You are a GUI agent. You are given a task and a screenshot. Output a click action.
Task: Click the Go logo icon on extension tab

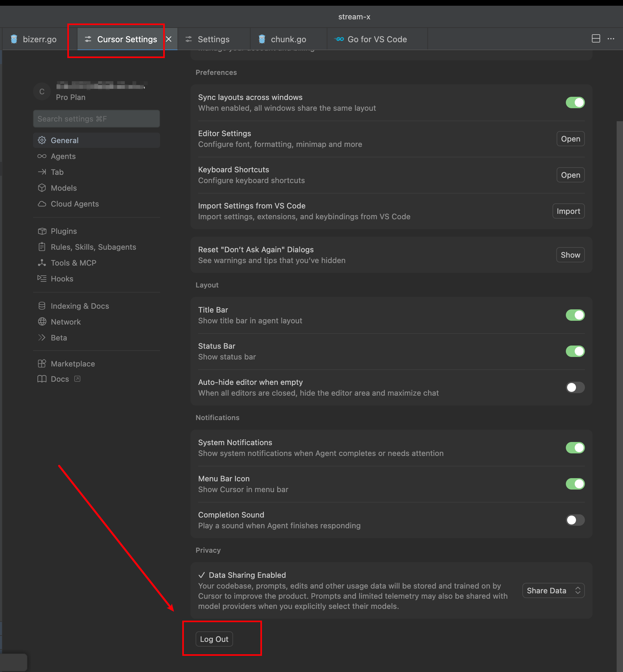[339, 39]
